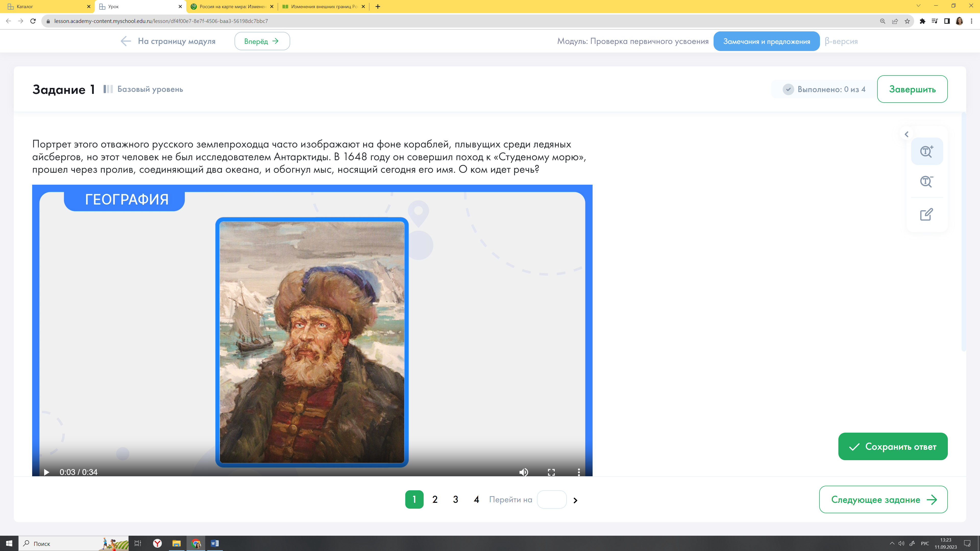Close the Урок browser tab
The image size is (980, 551).
[x=180, y=6]
